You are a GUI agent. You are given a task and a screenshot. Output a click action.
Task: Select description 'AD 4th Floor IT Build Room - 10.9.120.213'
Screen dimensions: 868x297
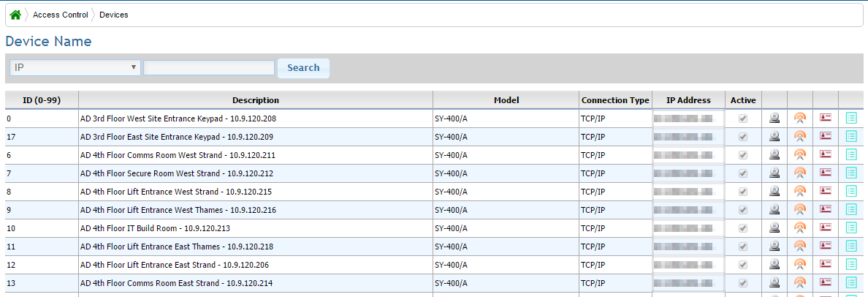point(155,228)
